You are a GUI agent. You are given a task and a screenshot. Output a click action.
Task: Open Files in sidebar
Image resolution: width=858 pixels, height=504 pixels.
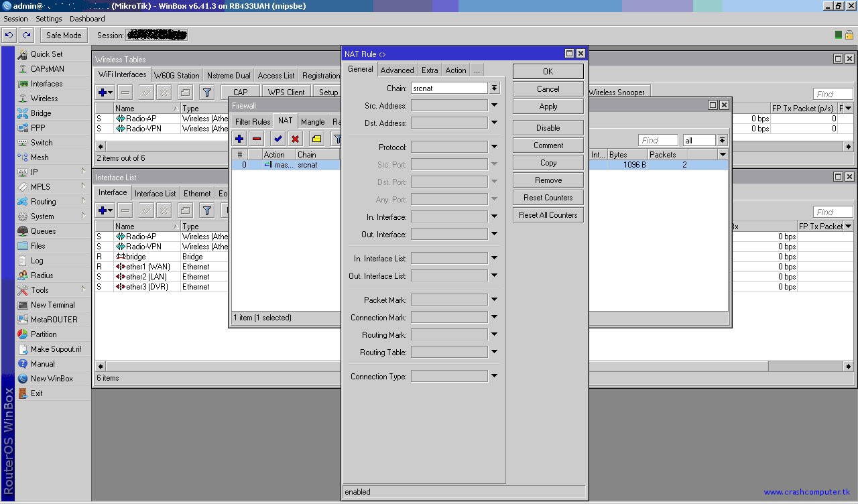click(38, 246)
